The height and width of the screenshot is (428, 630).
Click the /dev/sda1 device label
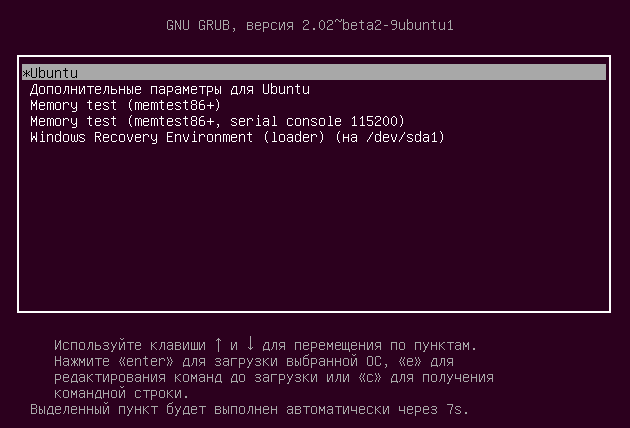[x=405, y=137]
